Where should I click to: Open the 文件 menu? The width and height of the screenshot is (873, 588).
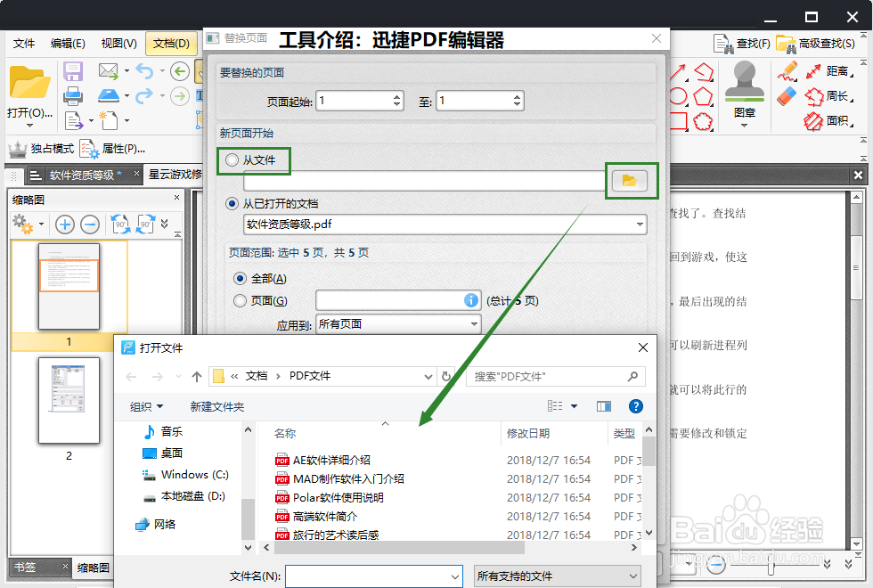click(x=24, y=44)
